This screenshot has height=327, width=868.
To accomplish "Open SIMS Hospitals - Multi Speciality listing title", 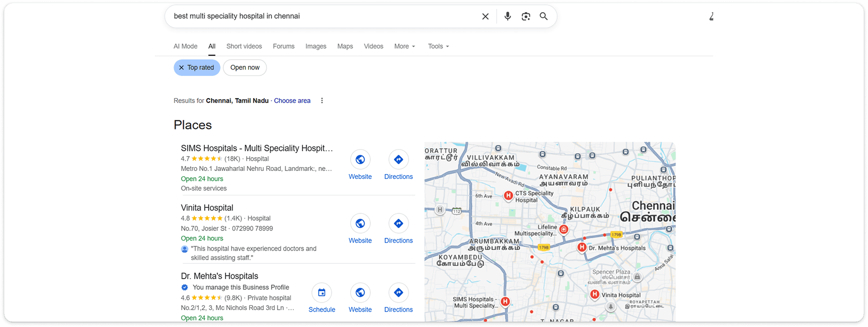I will coord(257,148).
